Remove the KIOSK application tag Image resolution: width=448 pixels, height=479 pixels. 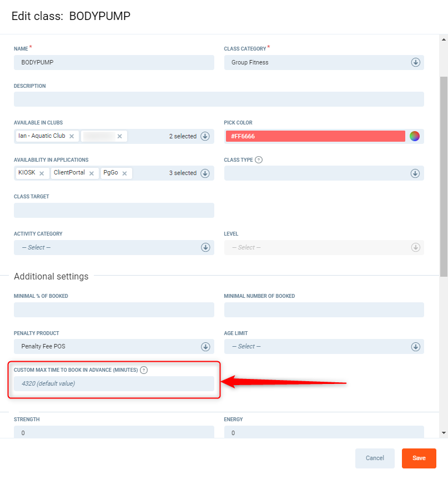(x=42, y=173)
